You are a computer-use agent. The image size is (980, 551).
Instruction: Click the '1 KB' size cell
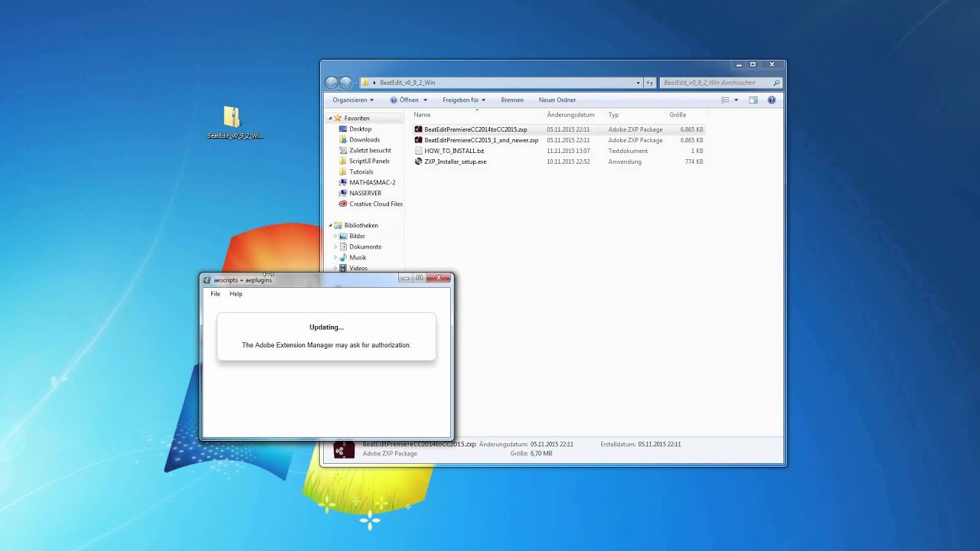[697, 151]
